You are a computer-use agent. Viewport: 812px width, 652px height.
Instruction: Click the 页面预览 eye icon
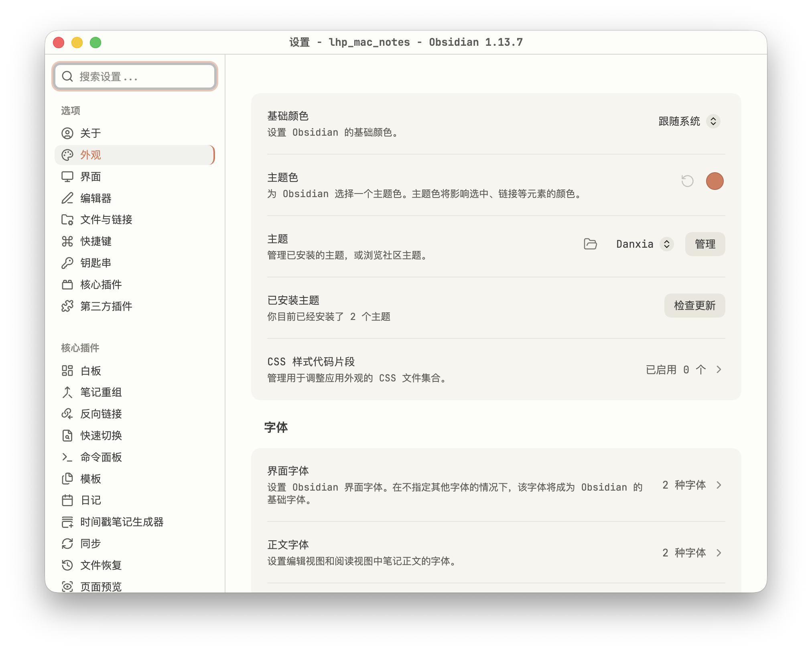click(67, 587)
